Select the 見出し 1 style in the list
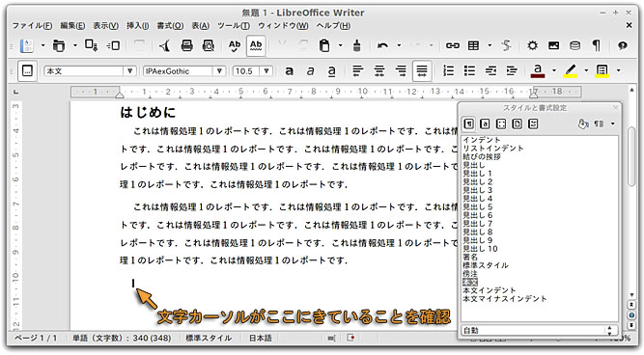Viewport: 644px width, 355px height. click(x=477, y=174)
